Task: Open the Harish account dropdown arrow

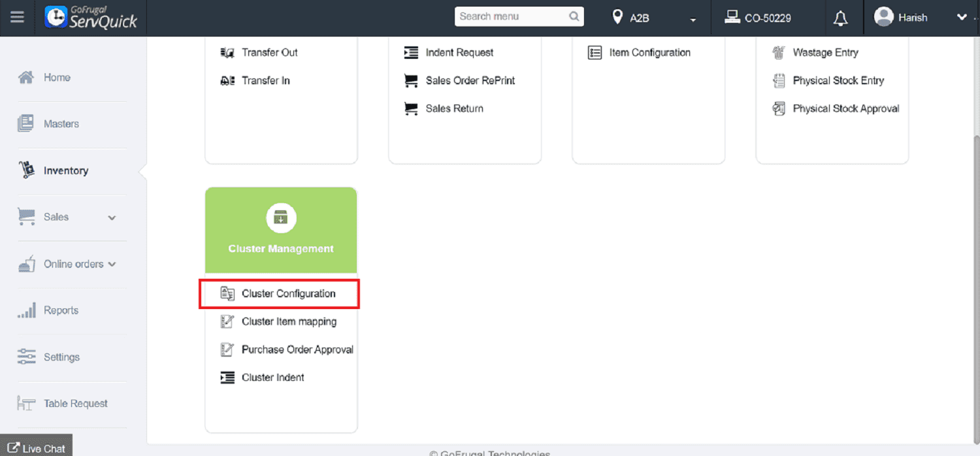Action: coord(961,18)
